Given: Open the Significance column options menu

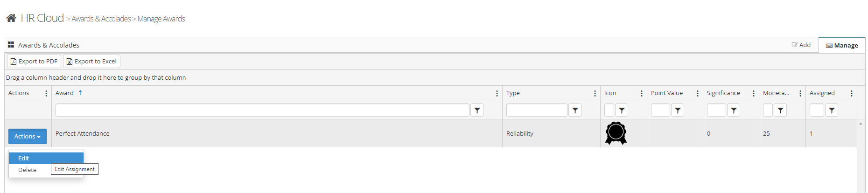Looking at the screenshot, I should click(754, 93).
